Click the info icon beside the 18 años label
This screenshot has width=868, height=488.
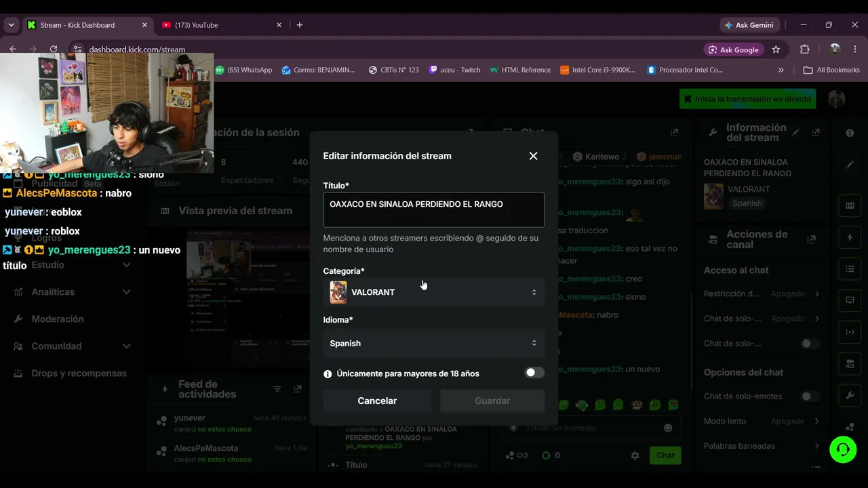pos(328,373)
